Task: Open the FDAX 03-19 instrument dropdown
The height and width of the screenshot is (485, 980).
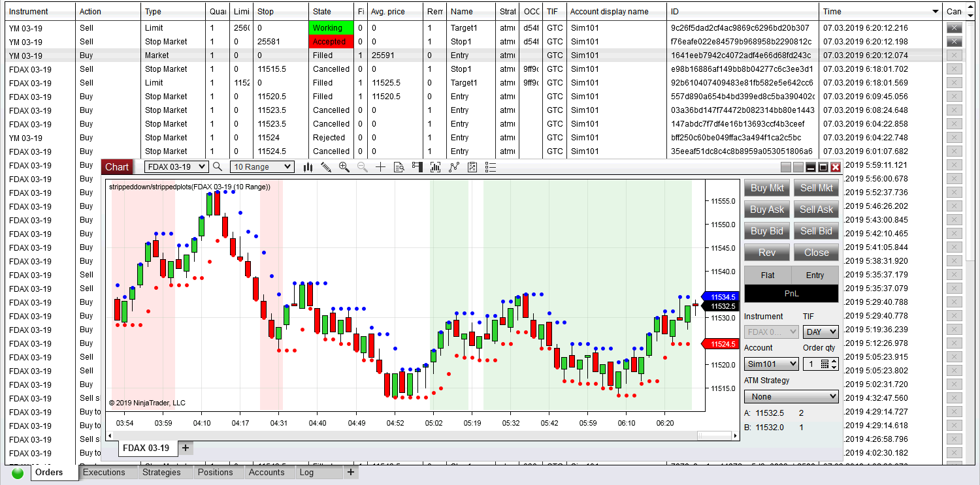Action: coord(176,167)
